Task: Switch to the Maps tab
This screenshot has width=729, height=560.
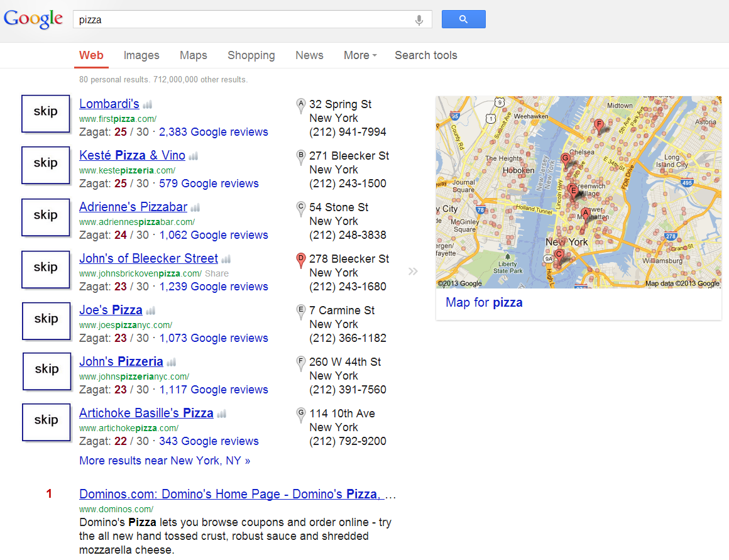Action: 193,55
